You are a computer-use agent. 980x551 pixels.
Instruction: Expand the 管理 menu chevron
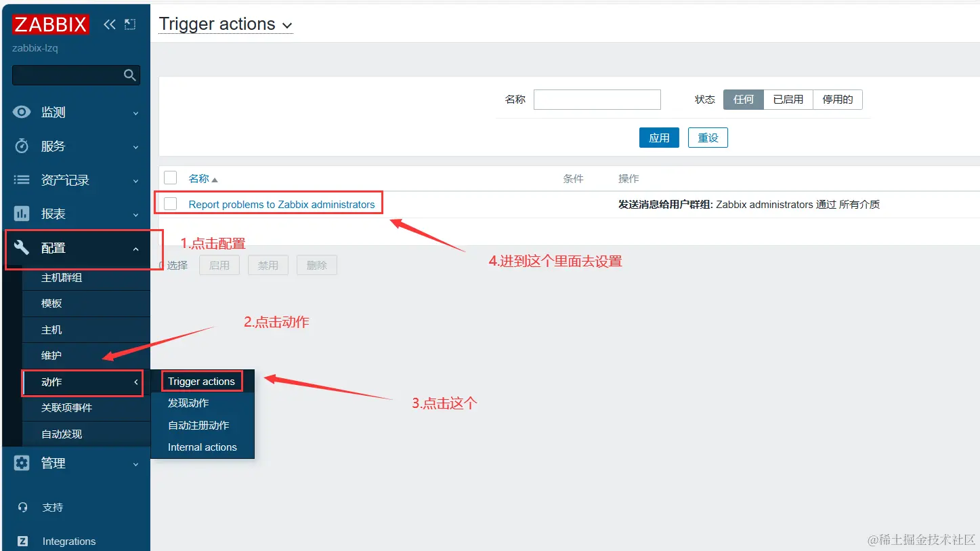[x=135, y=464]
